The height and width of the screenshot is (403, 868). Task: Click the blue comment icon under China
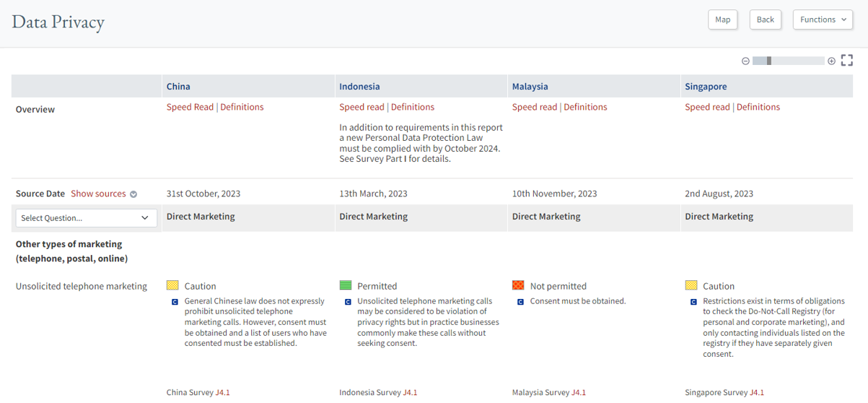pos(175,302)
